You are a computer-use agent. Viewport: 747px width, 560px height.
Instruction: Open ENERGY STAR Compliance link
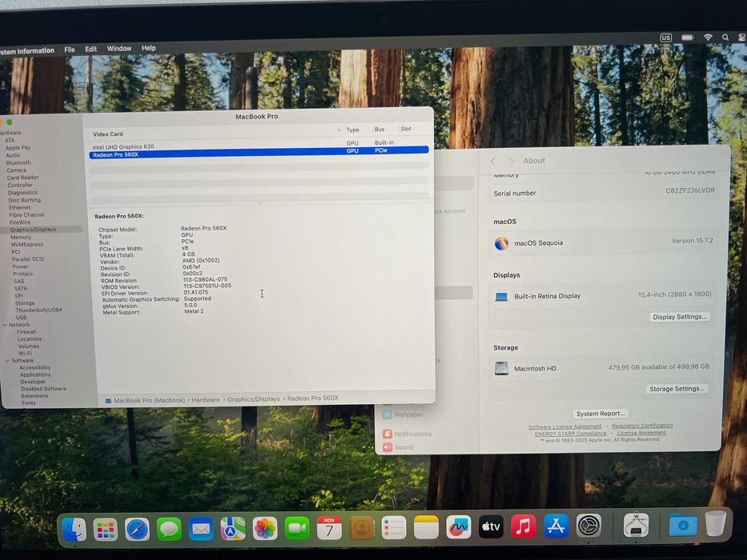570,434
